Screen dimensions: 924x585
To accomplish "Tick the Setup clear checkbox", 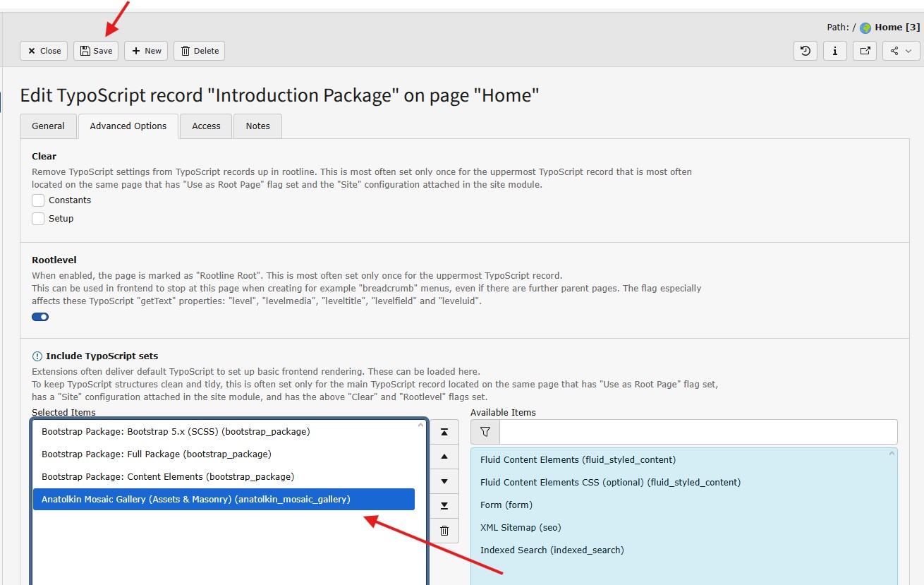I will [38, 219].
